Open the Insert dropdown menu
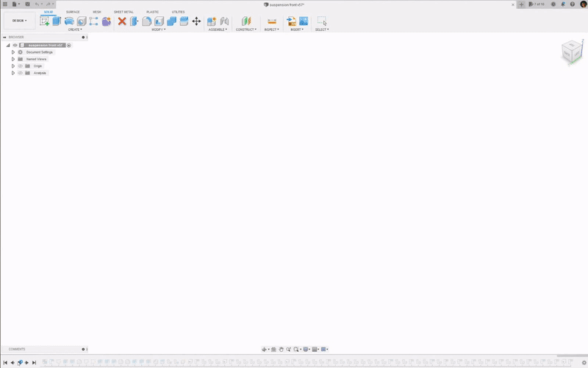Screen dimensions: 588x368 (297, 29)
